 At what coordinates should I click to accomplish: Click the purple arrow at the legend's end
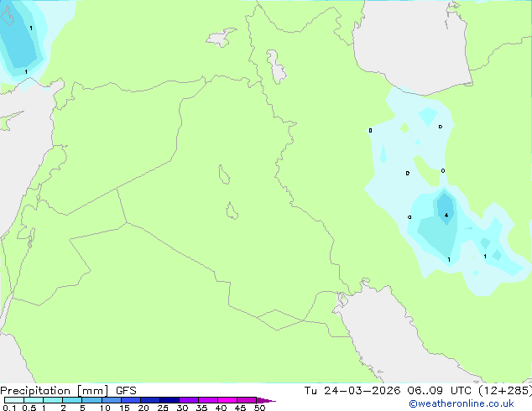[265, 400]
